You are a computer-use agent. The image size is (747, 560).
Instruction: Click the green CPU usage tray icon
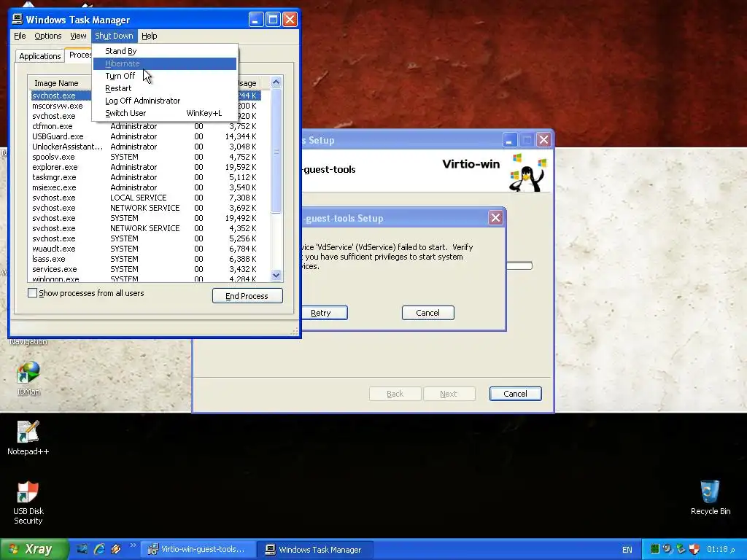pyautogui.click(x=654, y=549)
